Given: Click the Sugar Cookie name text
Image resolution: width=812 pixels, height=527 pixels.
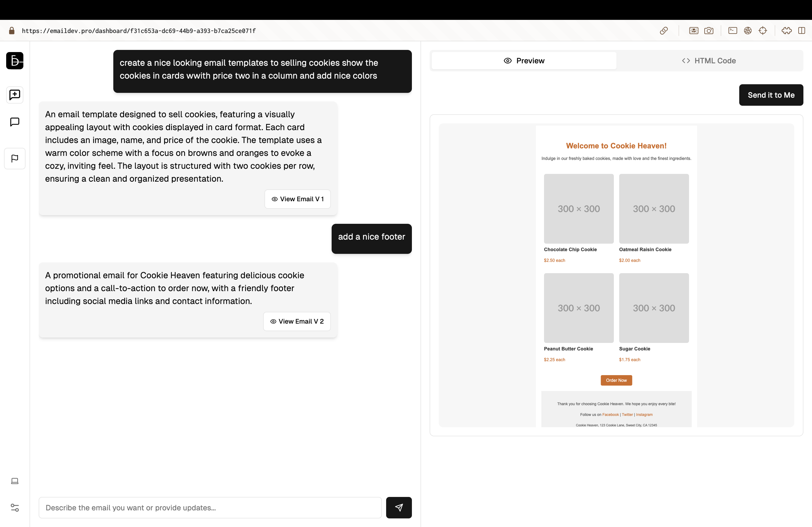Looking at the screenshot, I should pyautogui.click(x=635, y=349).
